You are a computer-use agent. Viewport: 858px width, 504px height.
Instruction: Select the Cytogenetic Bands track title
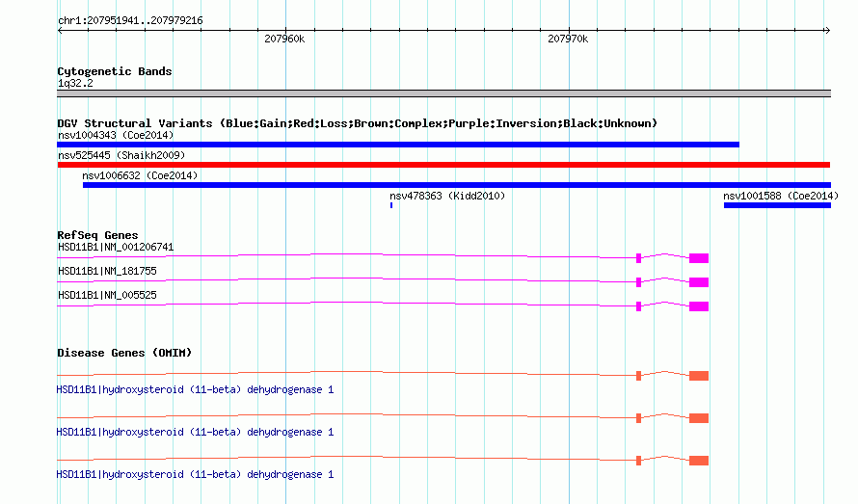[115, 71]
